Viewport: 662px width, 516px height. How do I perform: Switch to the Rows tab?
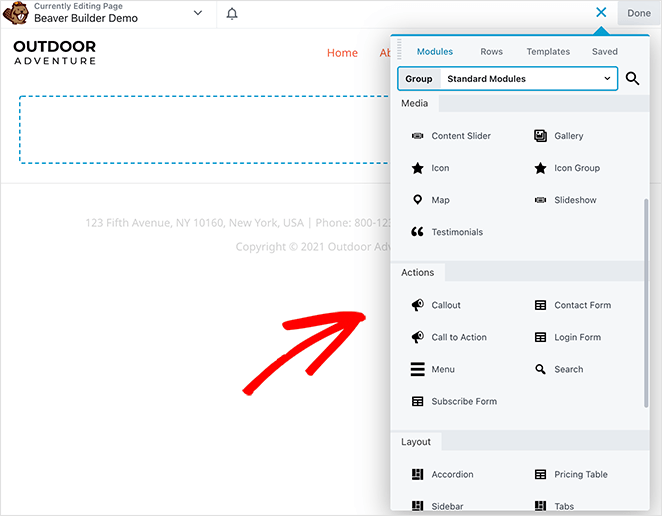pos(491,52)
